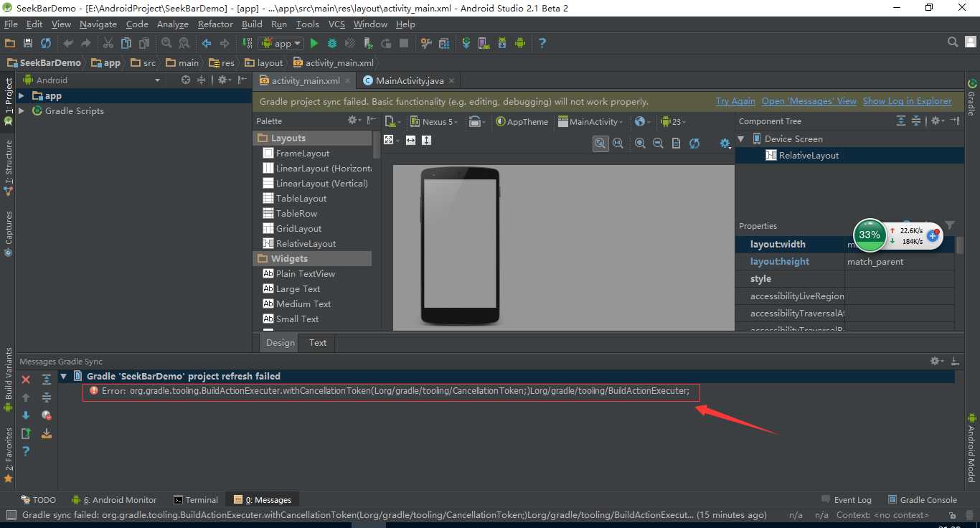Click the Cut scissors icon
Screen dimensions: 980x528
point(109,43)
